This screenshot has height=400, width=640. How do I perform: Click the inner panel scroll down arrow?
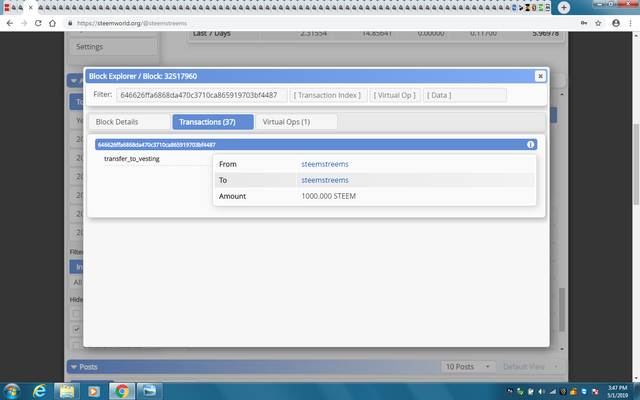[x=562, y=349]
